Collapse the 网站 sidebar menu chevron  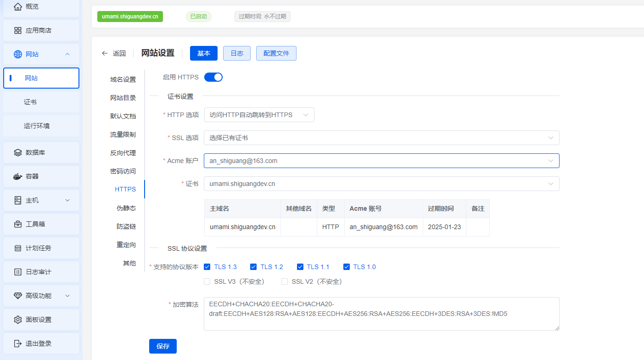pyautogui.click(x=67, y=54)
